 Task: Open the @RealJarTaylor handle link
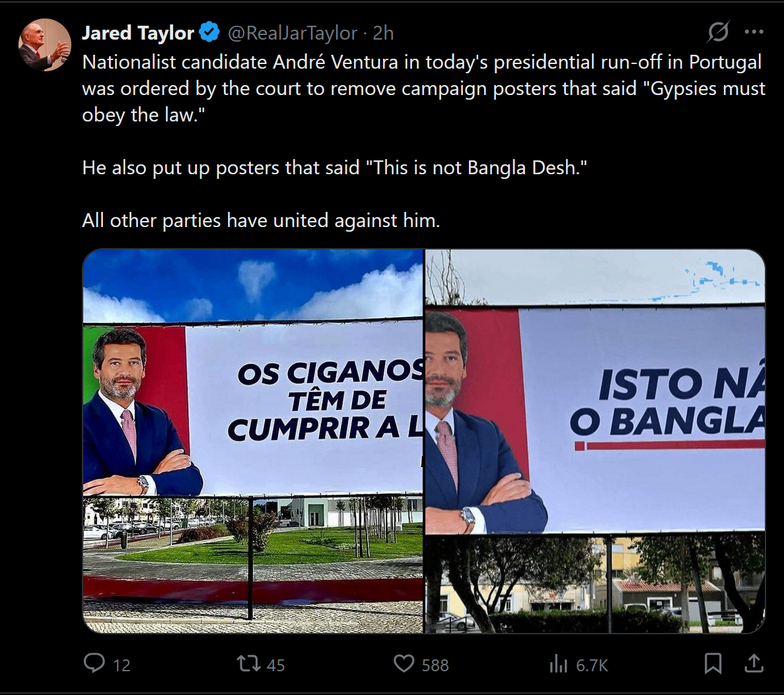(293, 33)
